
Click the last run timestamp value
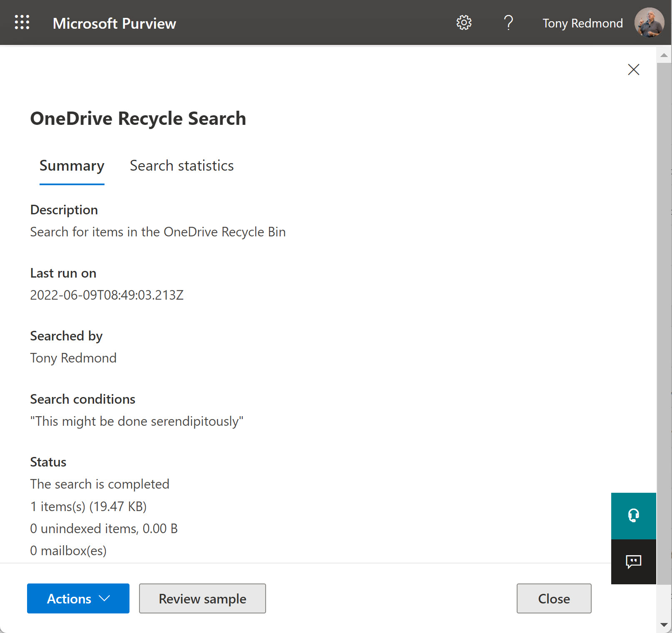pyautogui.click(x=107, y=295)
